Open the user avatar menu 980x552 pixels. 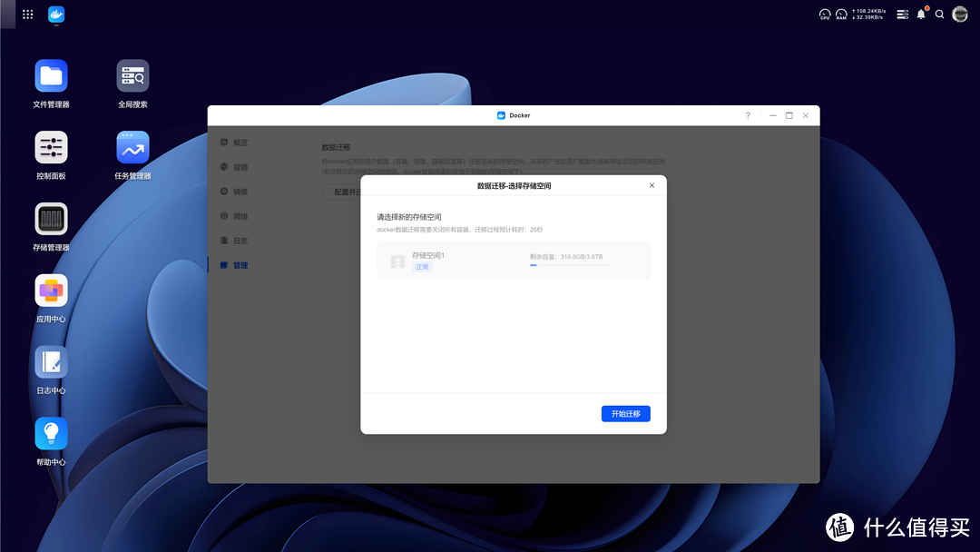(x=960, y=14)
